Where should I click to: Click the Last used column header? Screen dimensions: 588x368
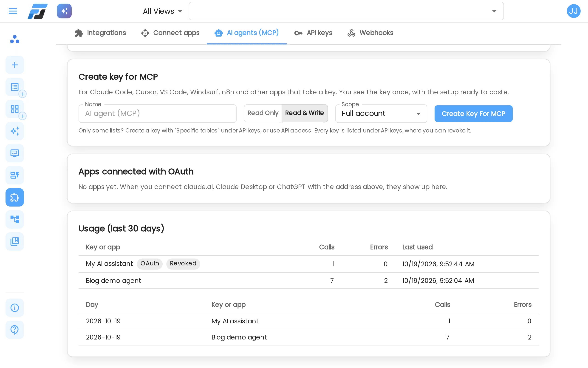point(417,247)
